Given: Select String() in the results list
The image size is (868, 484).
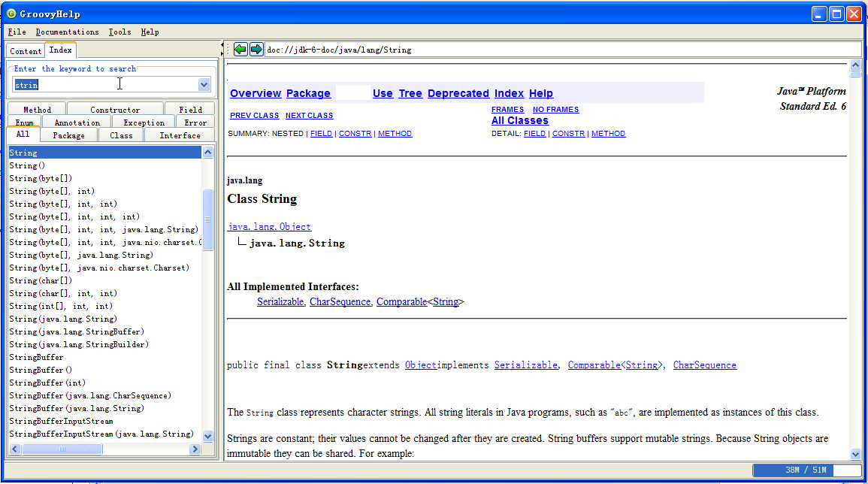Looking at the screenshot, I should coord(27,165).
